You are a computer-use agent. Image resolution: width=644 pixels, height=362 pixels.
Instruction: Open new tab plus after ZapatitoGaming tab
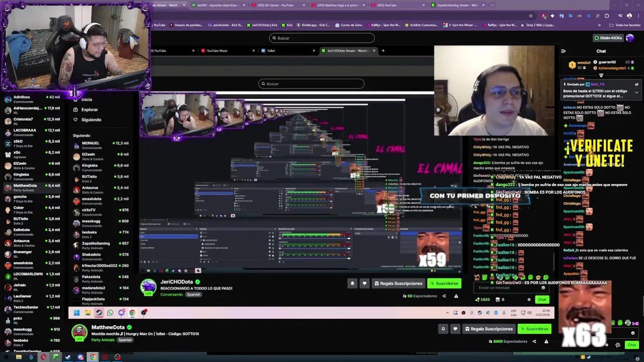click(x=492, y=5)
